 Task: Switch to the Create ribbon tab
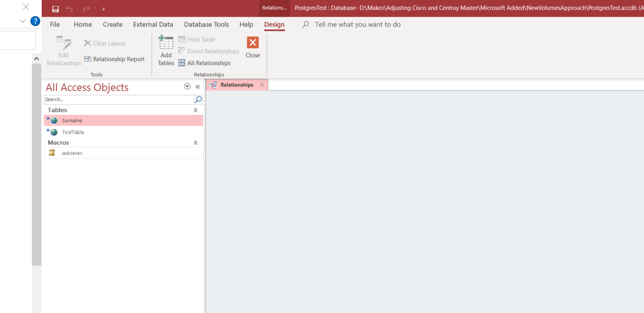(x=113, y=24)
